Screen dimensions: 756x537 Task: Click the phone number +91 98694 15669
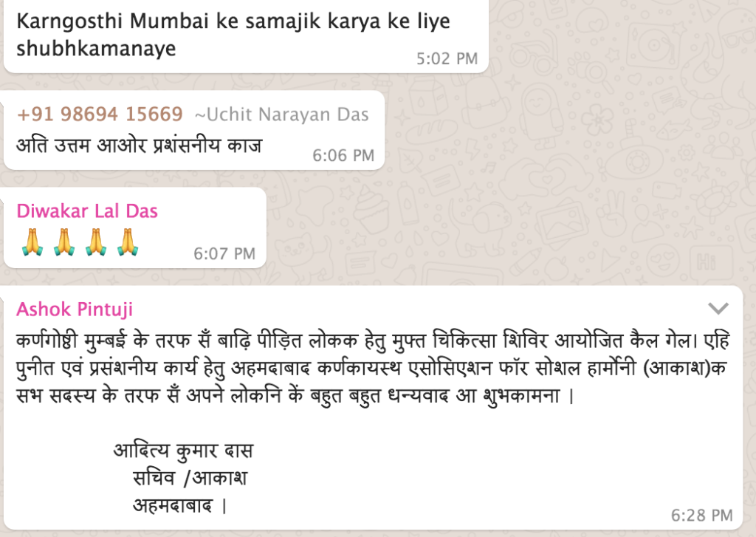(100, 114)
